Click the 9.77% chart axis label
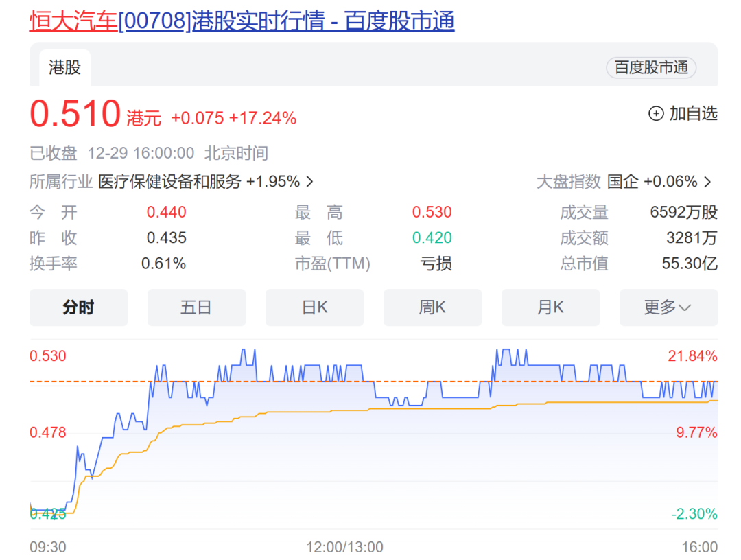Screen dimensions: 741x560 coord(696,432)
